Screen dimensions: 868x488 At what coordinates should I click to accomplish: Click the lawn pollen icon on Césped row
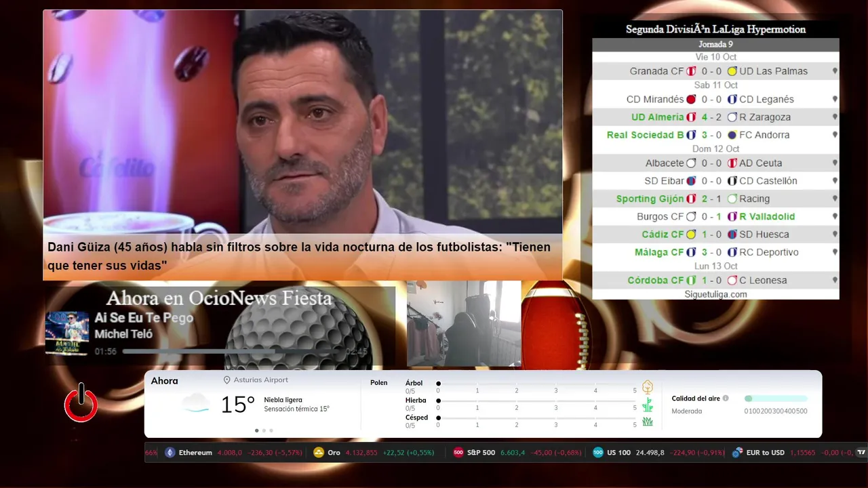648,422
